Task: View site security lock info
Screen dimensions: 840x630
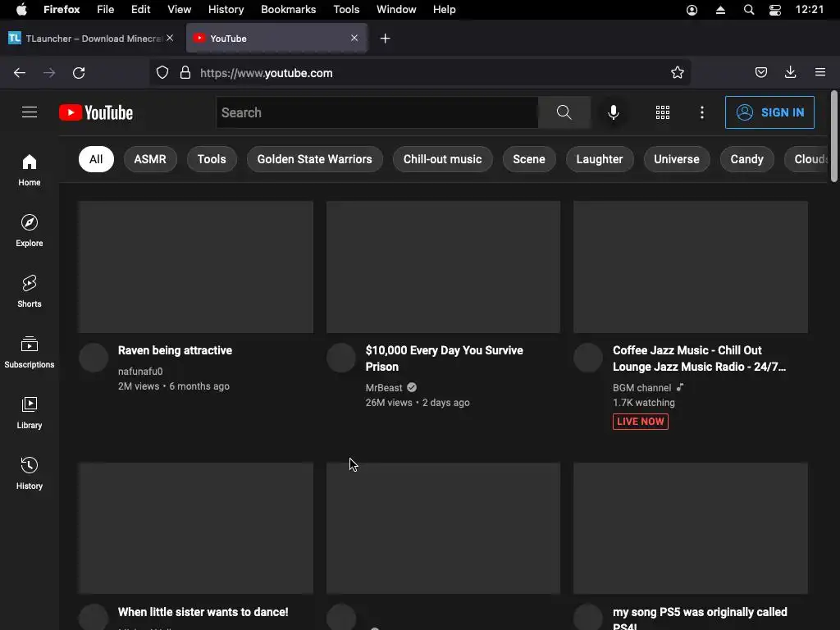Action: (185, 73)
